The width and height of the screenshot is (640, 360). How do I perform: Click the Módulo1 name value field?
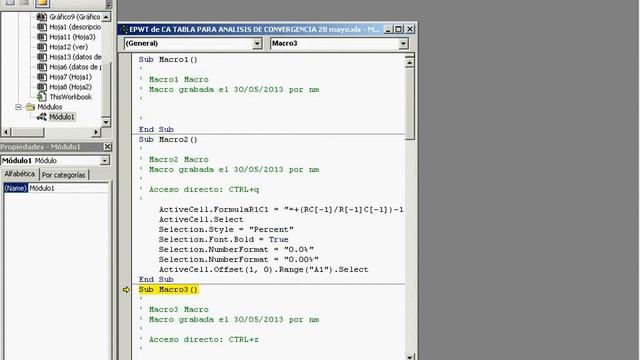click(69, 188)
